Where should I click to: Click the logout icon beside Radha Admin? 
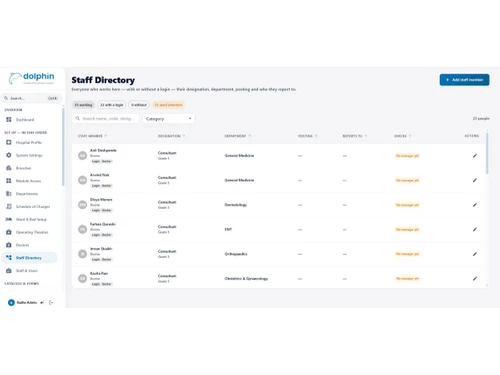(x=51, y=303)
